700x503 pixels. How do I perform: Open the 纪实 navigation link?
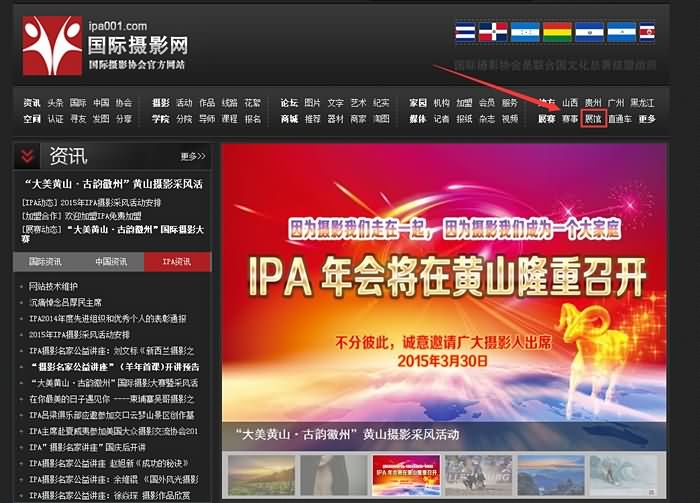381,103
